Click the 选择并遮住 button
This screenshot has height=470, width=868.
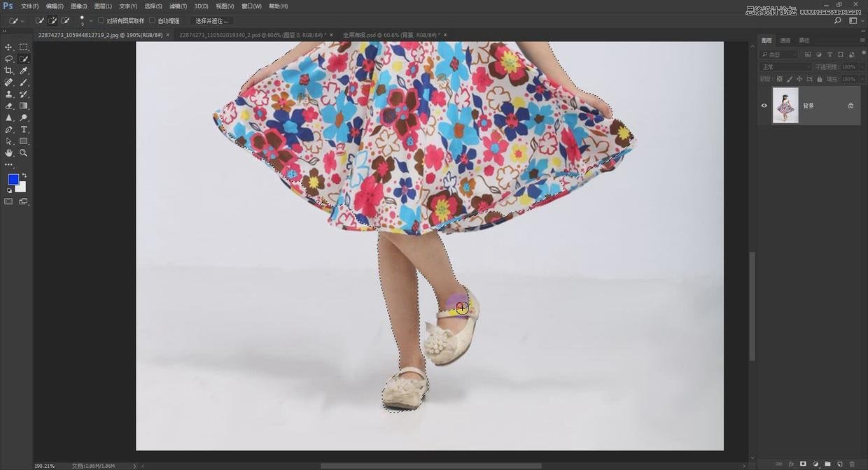click(211, 21)
